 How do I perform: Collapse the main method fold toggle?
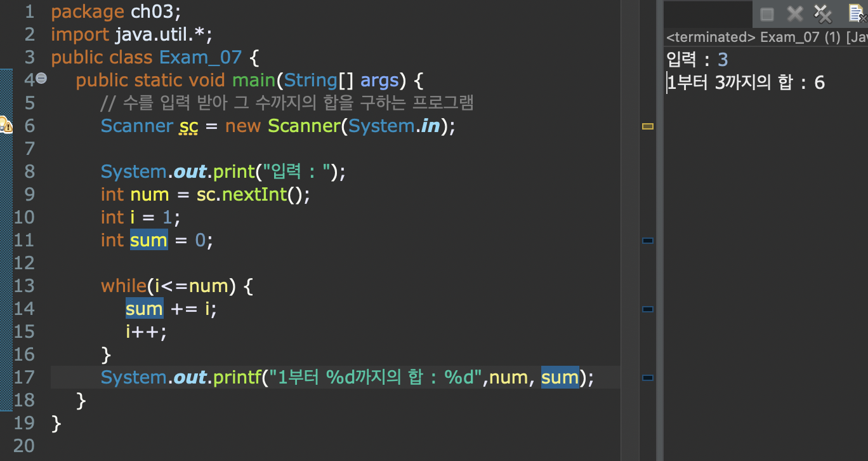[x=41, y=78]
